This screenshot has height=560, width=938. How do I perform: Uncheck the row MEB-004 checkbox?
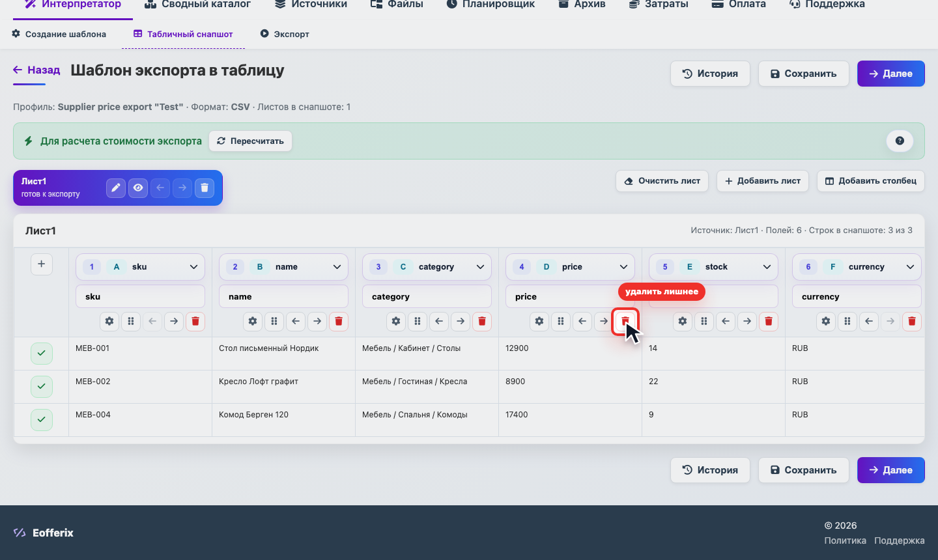coord(41,420)
